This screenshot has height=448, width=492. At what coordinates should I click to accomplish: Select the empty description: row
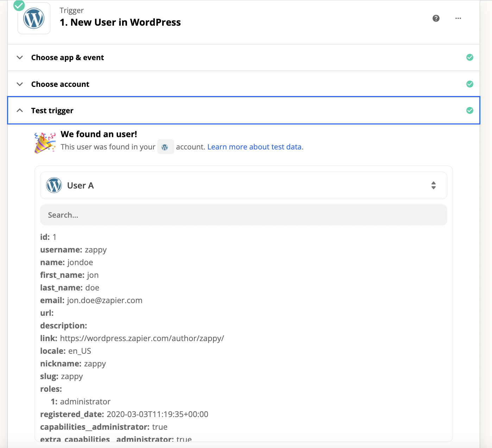tap(64, 326)
